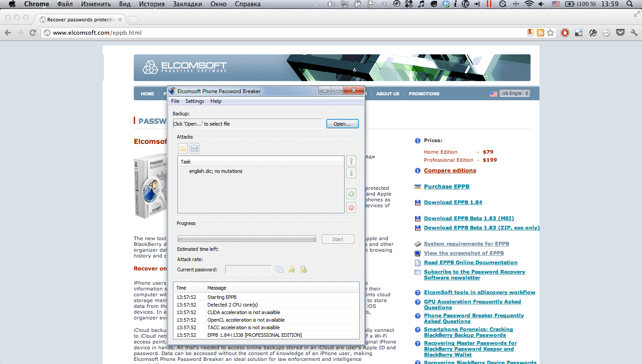Click the Task column header
Viewport: 642px width, 364px height.
[x=261, y=162]
